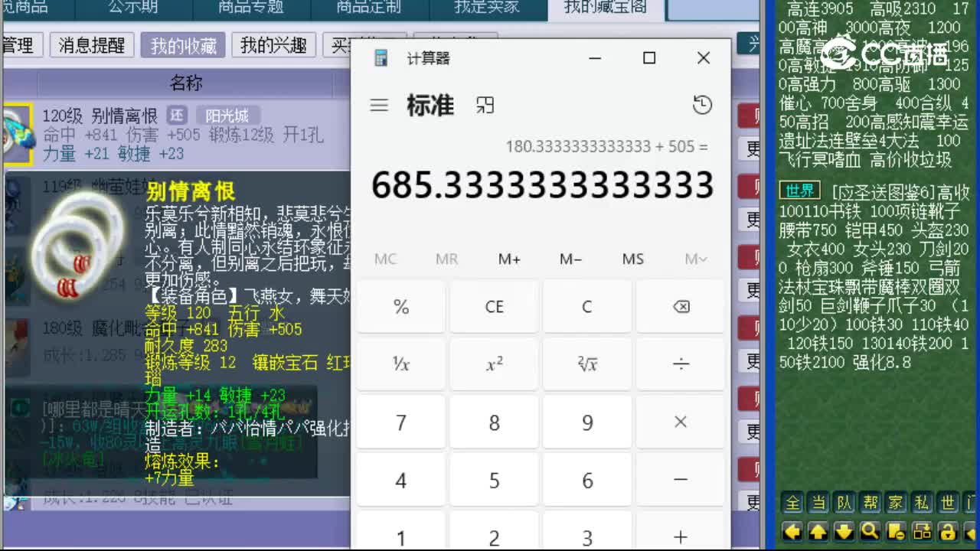980x551 pixels.
Task: Click the reciprocal 1/x key
Action: [400, 364]
